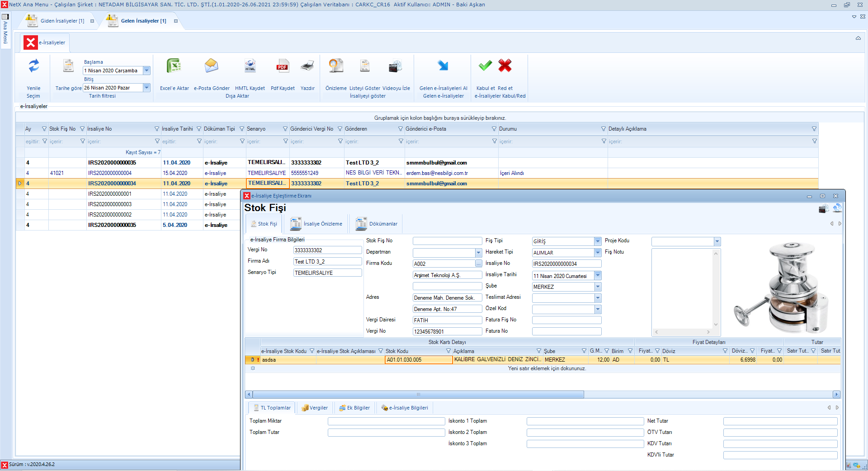The image size is (868, 471).
Task: Open the Hareket Tipi ALIMLAR dropdown
Action: click(598, 253)
